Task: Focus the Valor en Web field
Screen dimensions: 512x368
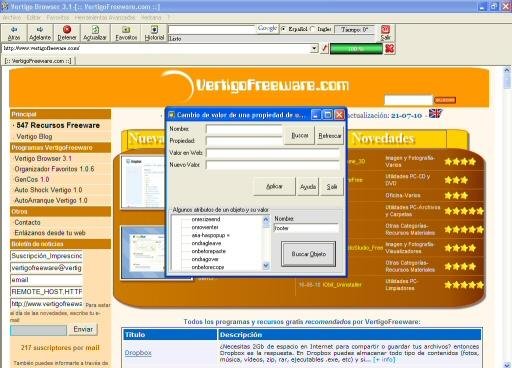Action: (273, 153)
